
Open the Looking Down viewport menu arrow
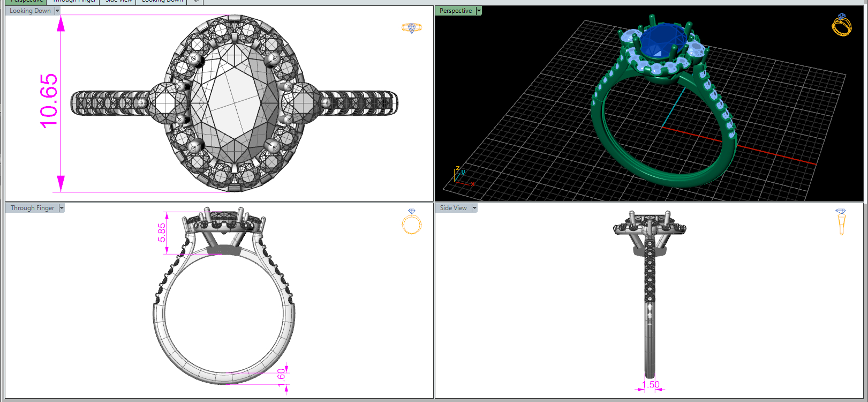click(x=57, y=11)
